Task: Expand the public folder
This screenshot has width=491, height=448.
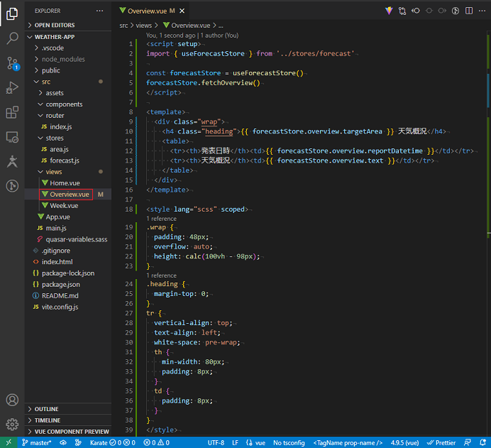Action: (x=68, y=70)
